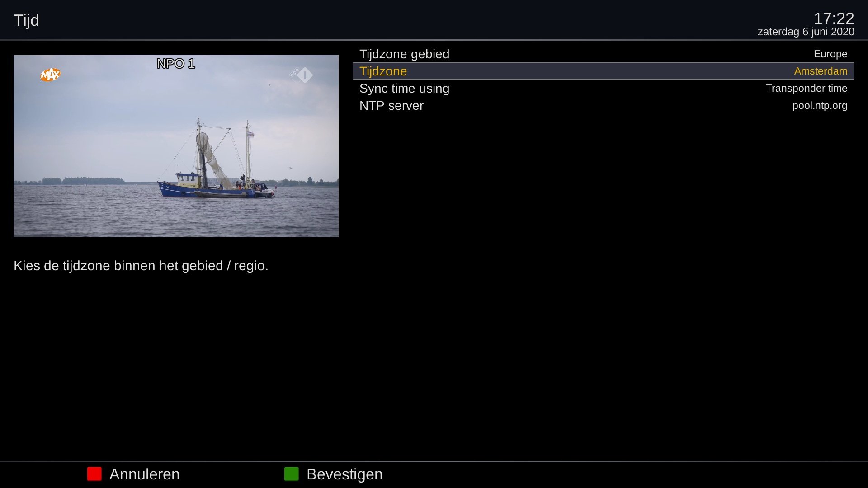Select the Sync time using row
868x488 pixels.
coord(404,89)
